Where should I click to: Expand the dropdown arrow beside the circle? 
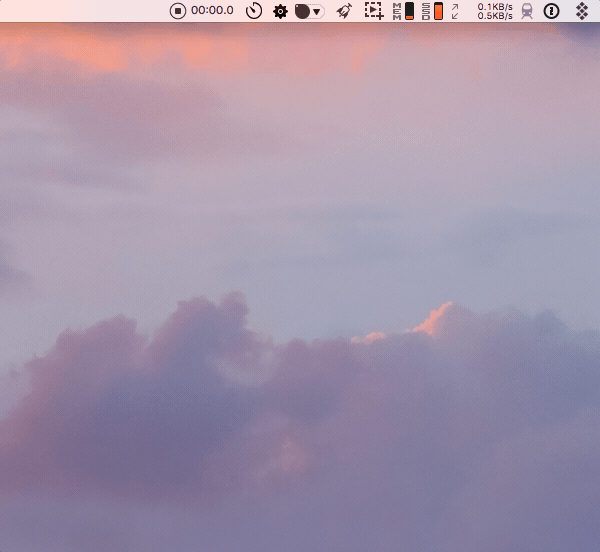pyautogui.click(x=317, y=12)
